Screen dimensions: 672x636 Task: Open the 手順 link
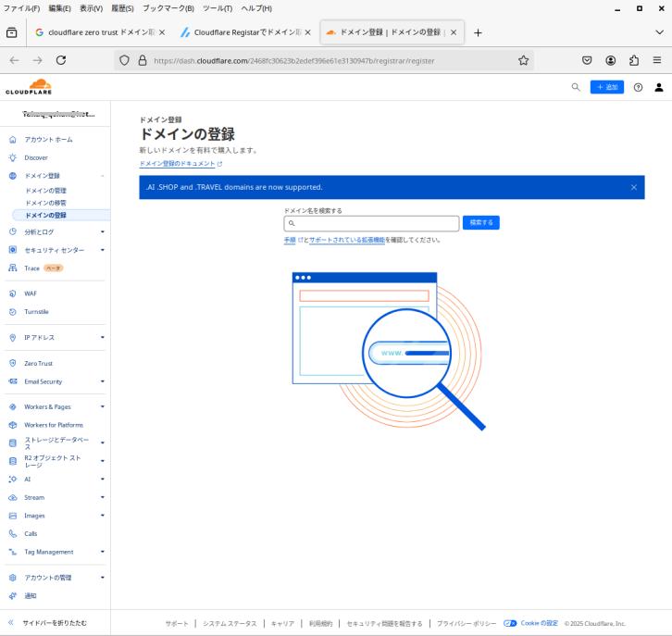click(x=290, y=240)
